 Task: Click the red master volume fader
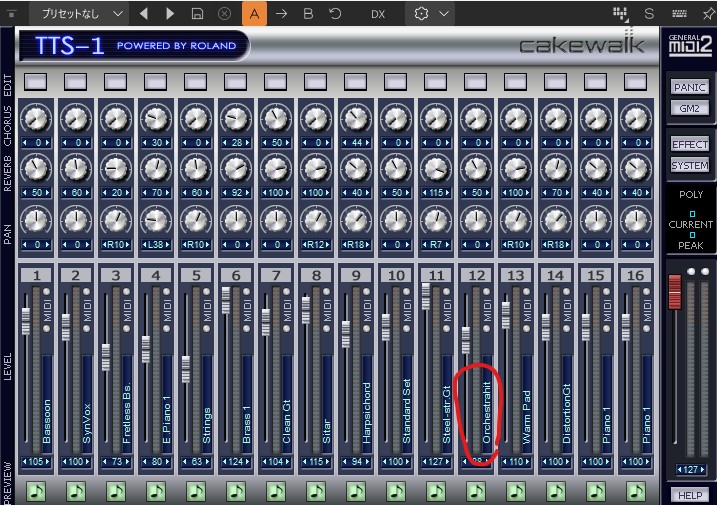point(675,291)
